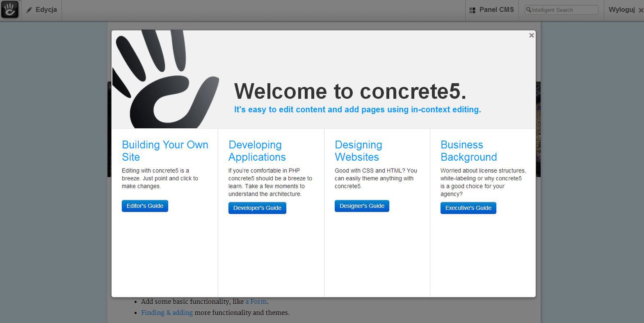This screenshot has height=323, width=644.
Task: Click the Panel CMS grid icon
Action: pyautogui.click(x=472, y=10)
